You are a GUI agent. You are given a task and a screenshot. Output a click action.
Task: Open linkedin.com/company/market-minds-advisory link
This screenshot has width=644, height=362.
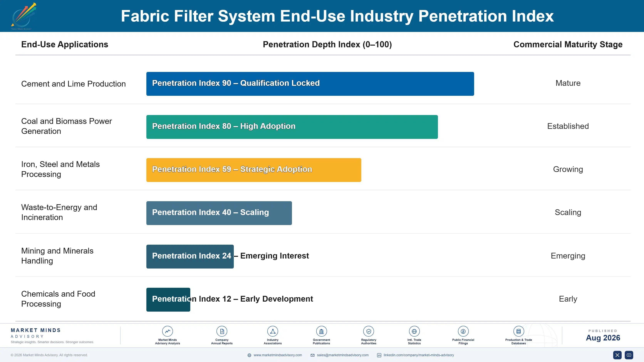click(419, 355)
